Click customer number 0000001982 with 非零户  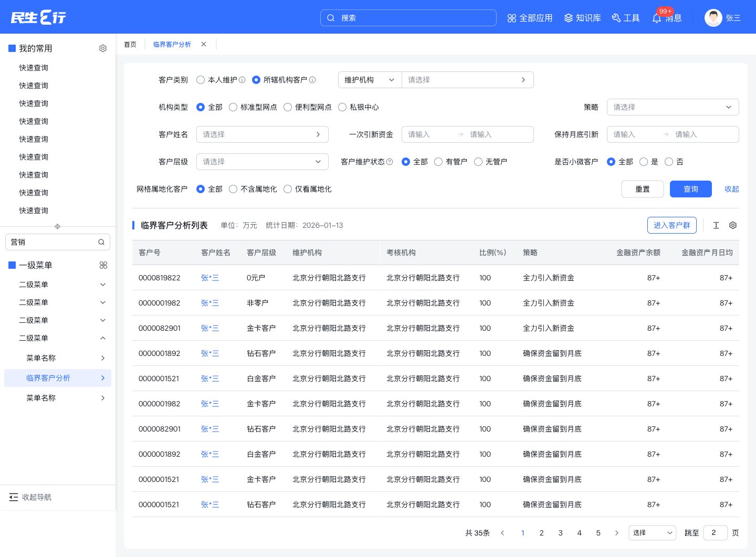click(160, 303)
